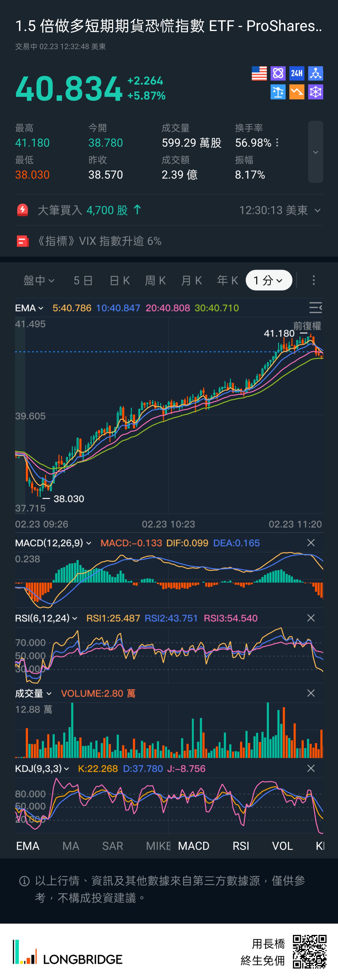Tap the purple atom orbit icon
This screenshot has height=980, width=338.
[278, 73]
